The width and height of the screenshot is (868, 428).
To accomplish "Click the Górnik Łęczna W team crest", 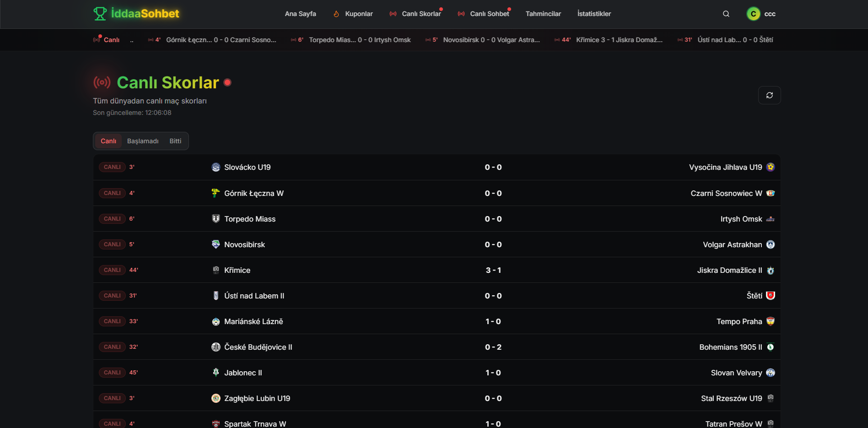I will tap(216, 193).
